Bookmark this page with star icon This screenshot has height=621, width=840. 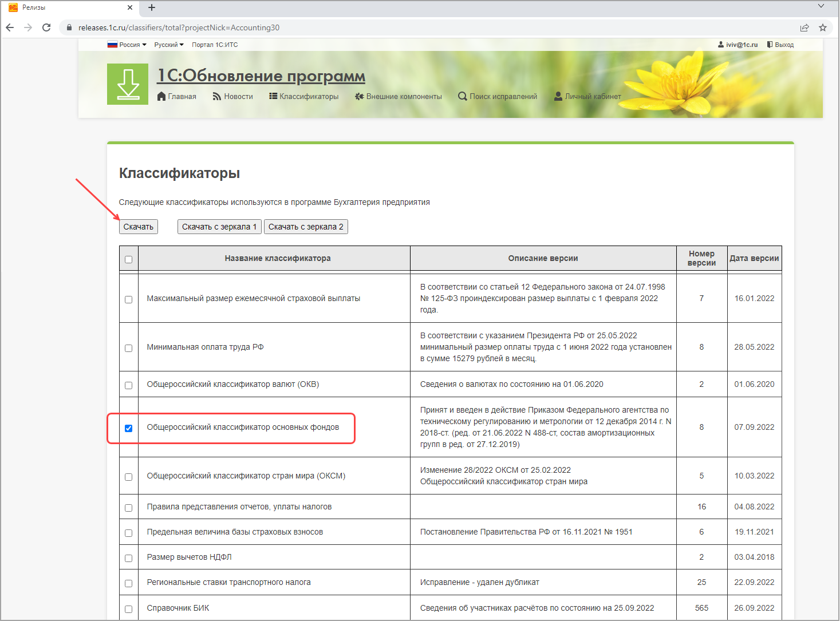click(x=823, y=27)
